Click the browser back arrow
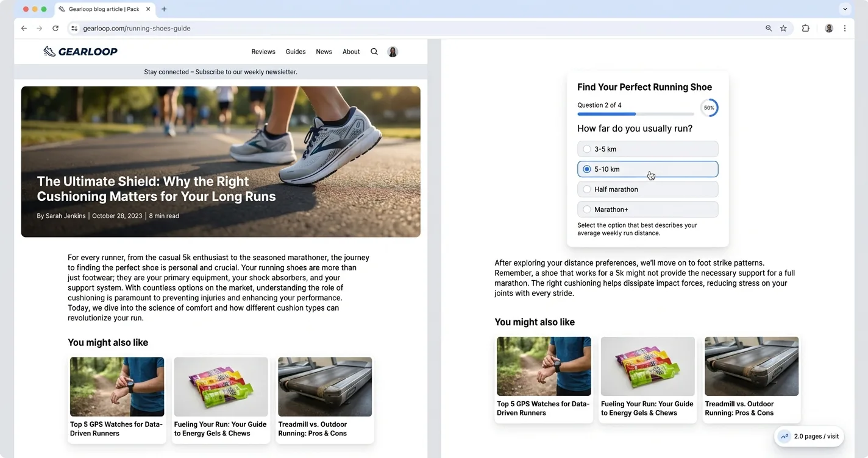Image resolution: width=868 pixels, height=458 pixels. tap(24, 28)
